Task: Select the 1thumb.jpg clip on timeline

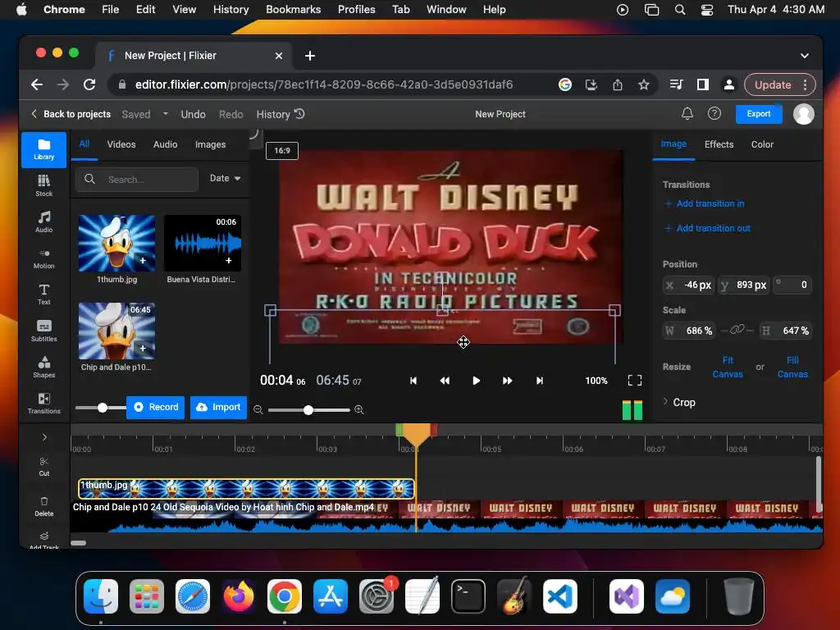Action: coord(246,489)
